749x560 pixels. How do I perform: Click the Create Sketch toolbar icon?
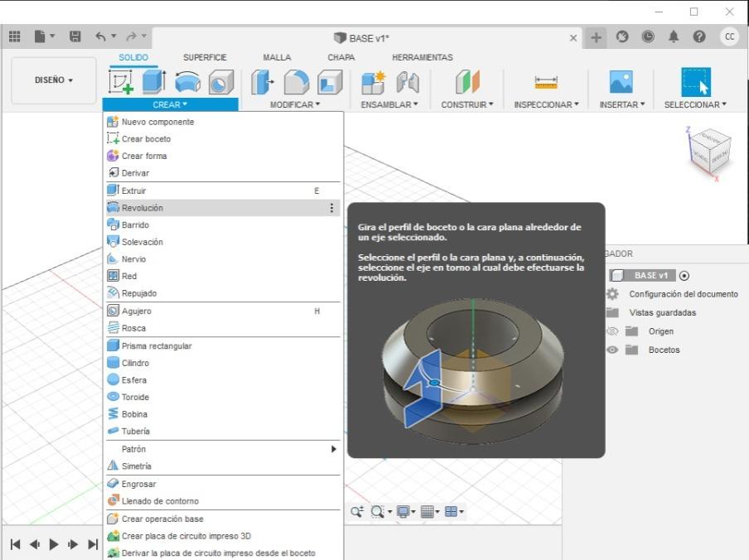[x=121, y=81]
